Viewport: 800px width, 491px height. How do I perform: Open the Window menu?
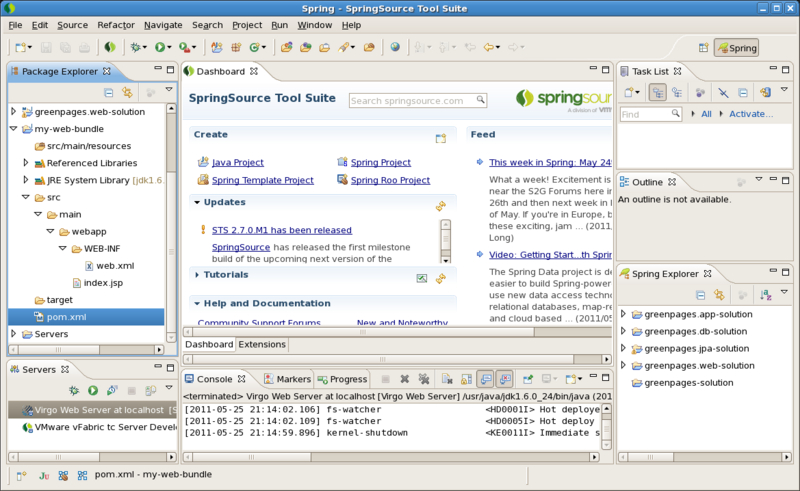coord(314,25)
